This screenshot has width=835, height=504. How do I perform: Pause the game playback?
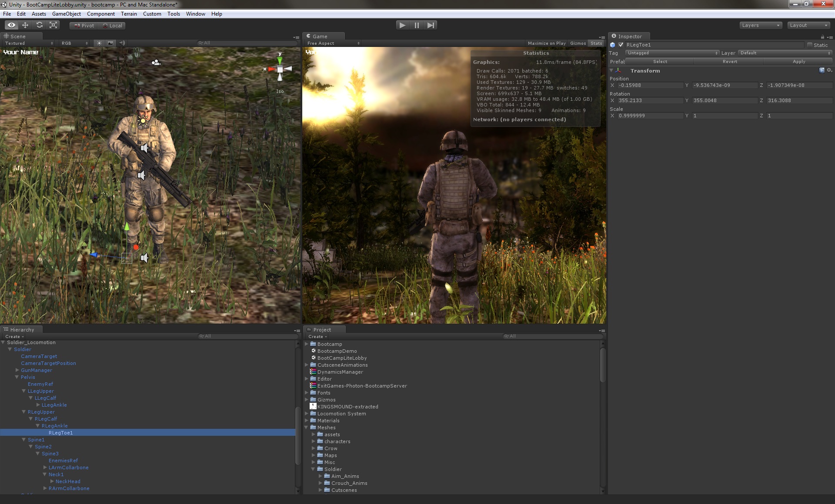(x=417, y=25)
